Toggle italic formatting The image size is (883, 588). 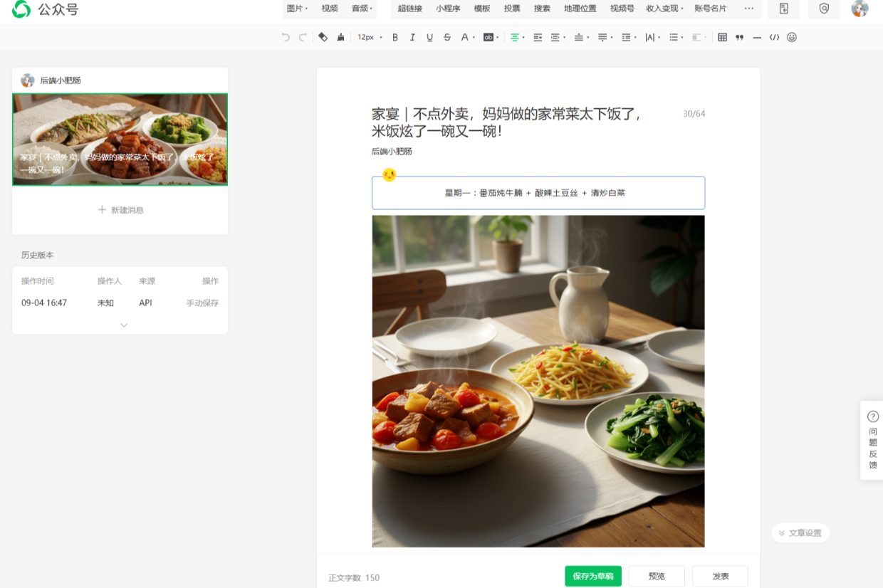pyautogui.click(x=412, y=37)
